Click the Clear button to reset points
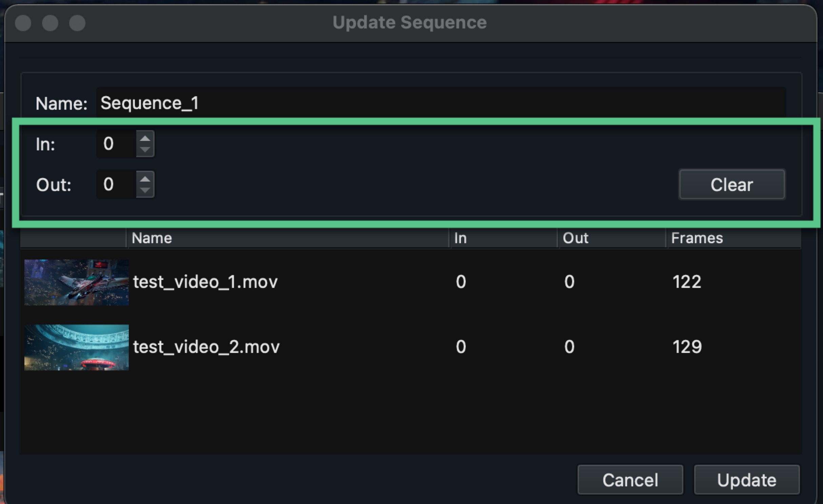This screenshot has height=504, width=823. 731,184
